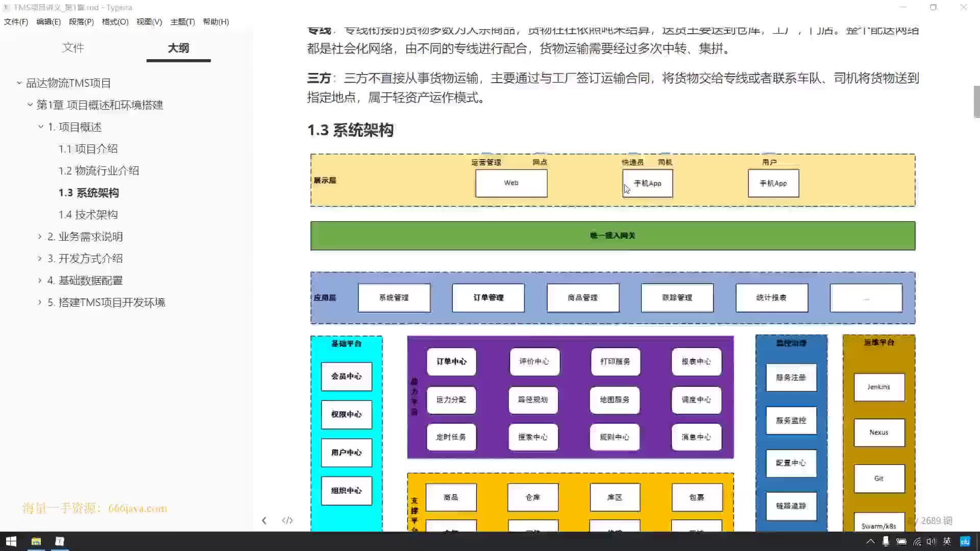Open the 格式(O) menu

click(115, 22)
